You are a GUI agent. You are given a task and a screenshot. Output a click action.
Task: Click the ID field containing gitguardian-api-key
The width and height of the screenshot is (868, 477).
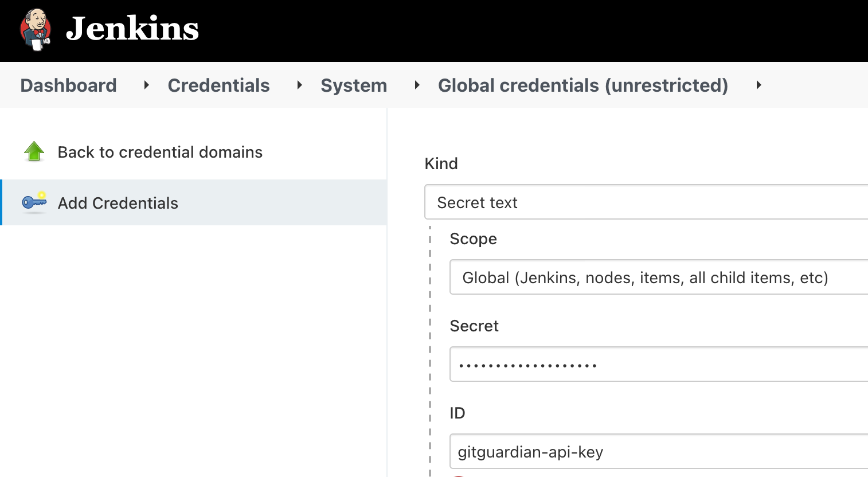pyautogui.click(x=658, y=452)
